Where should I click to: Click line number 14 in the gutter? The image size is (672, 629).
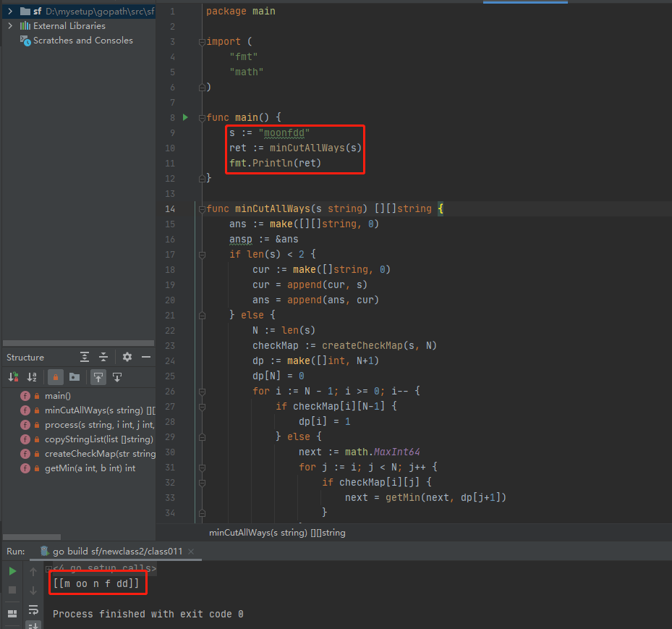click(x=170, y=208)
